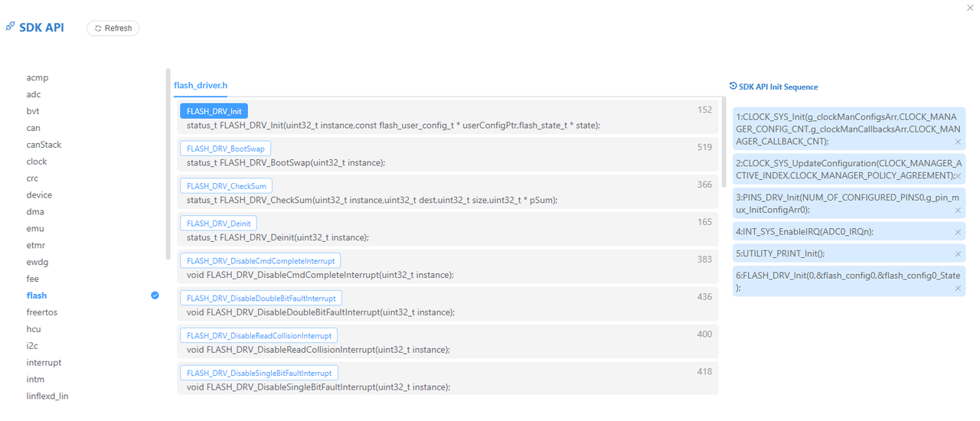The image size is (980, 421).
Task: Close the SDK API dialog
Action: click(970, 8)
